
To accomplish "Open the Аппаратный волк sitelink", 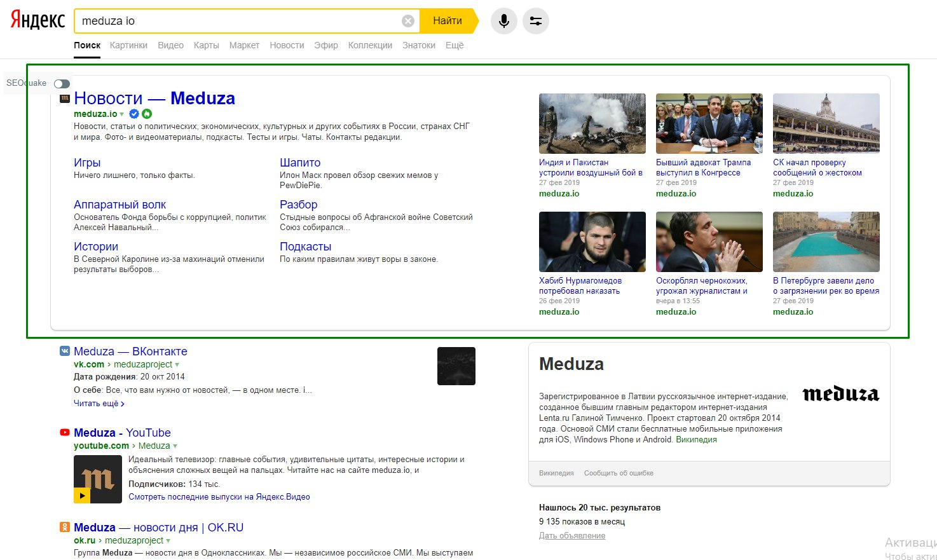I will tap(120, 205).
